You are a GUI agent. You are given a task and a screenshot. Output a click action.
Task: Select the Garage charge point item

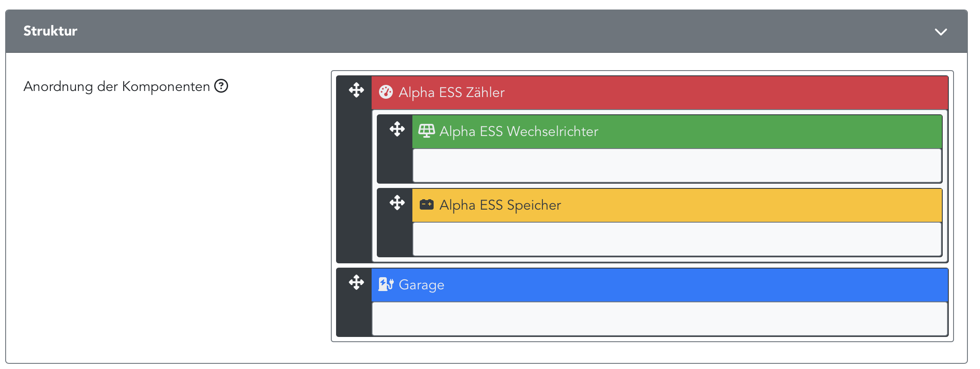click(421, 285)
